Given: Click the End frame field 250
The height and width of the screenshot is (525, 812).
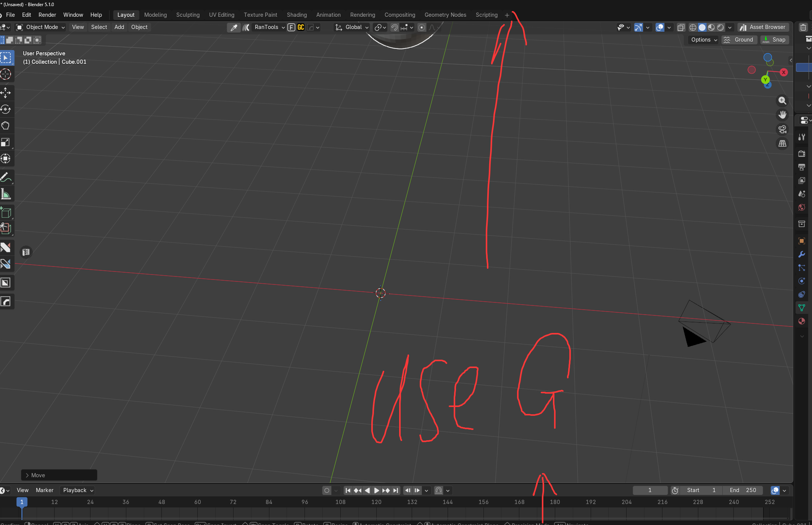Looking at the screenshot, I should [743, 490].
